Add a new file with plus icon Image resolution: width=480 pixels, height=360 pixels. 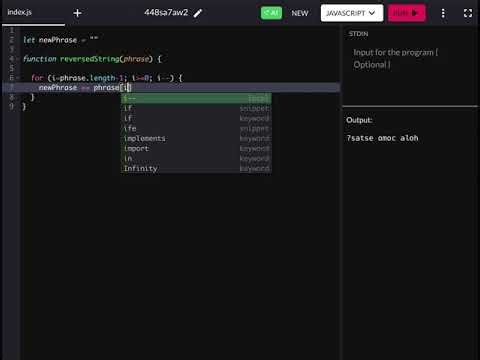(x=77, y=13)
